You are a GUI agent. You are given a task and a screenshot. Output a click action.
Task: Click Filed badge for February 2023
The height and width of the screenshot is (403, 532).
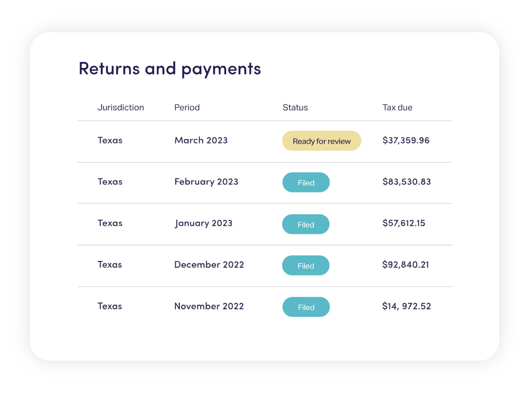[306, 183]
